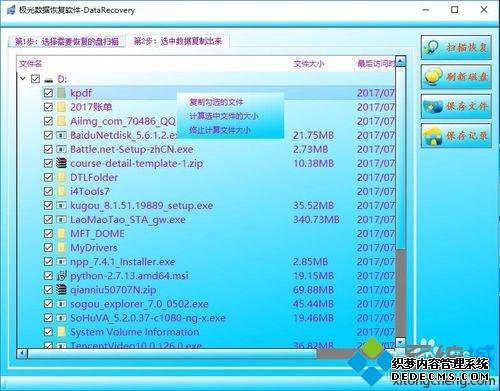
Task: Uncheck the MyDrivers checkbox
Action: coord(48,247)
